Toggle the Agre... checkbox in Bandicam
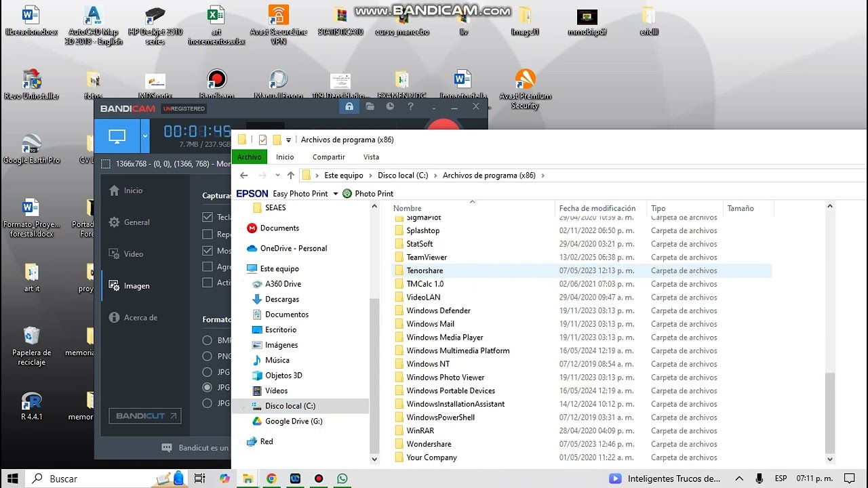Image resolution: width=868 pixels, height=488 pixels. 208,266
